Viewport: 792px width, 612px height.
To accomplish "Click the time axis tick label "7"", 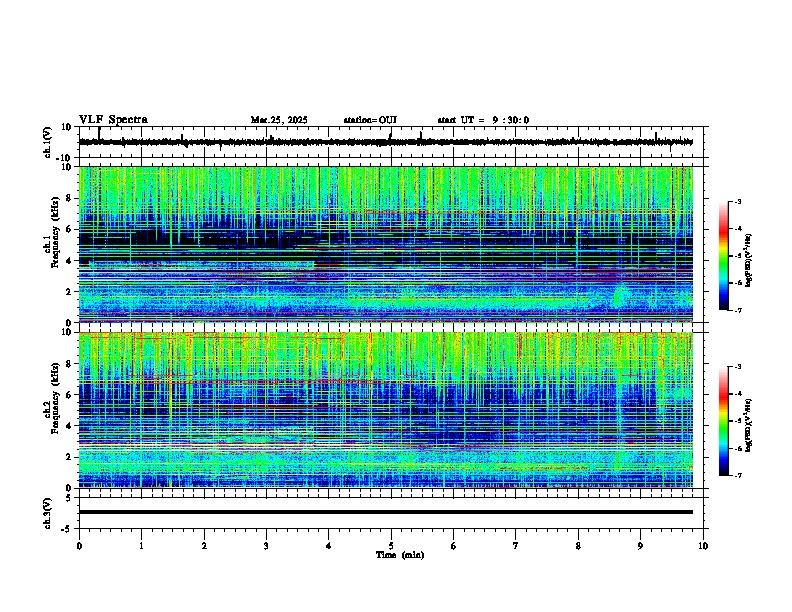I will point(516,546).
